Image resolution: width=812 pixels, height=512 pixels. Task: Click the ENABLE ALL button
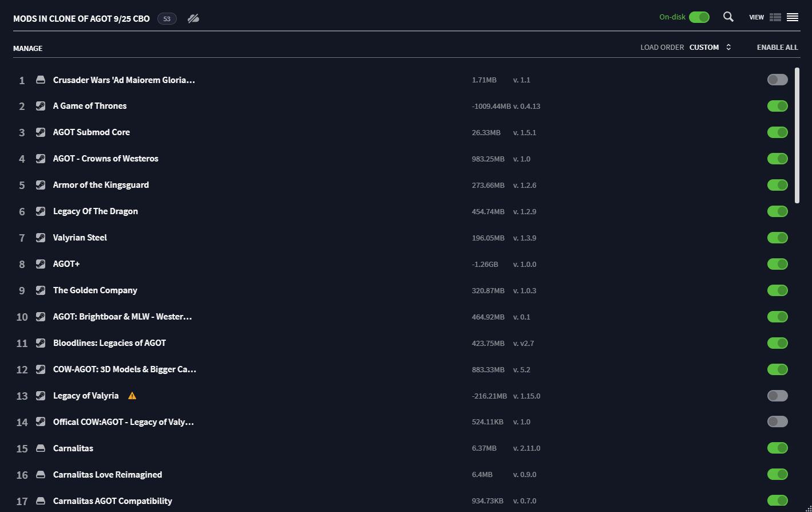pos(777,48)
